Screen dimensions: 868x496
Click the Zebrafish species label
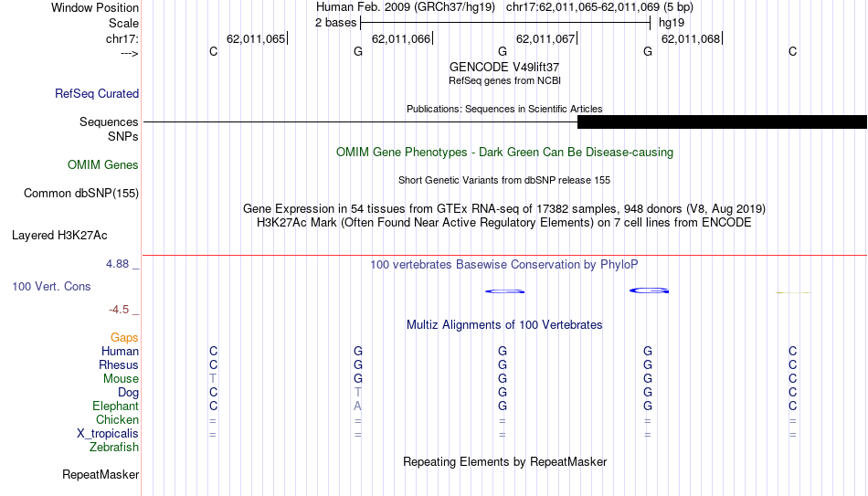click(x=114, y=448)
